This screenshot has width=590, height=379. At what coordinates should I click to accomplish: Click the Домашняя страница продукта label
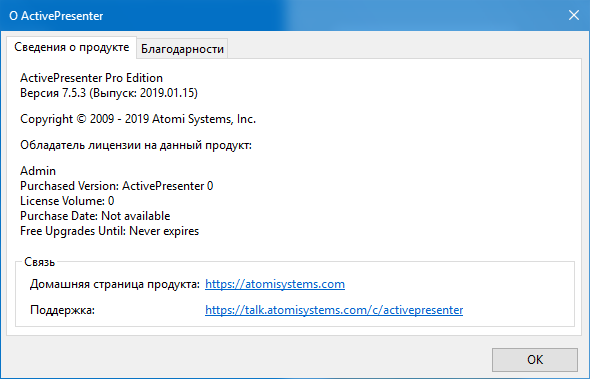click(x=115, y=284)
